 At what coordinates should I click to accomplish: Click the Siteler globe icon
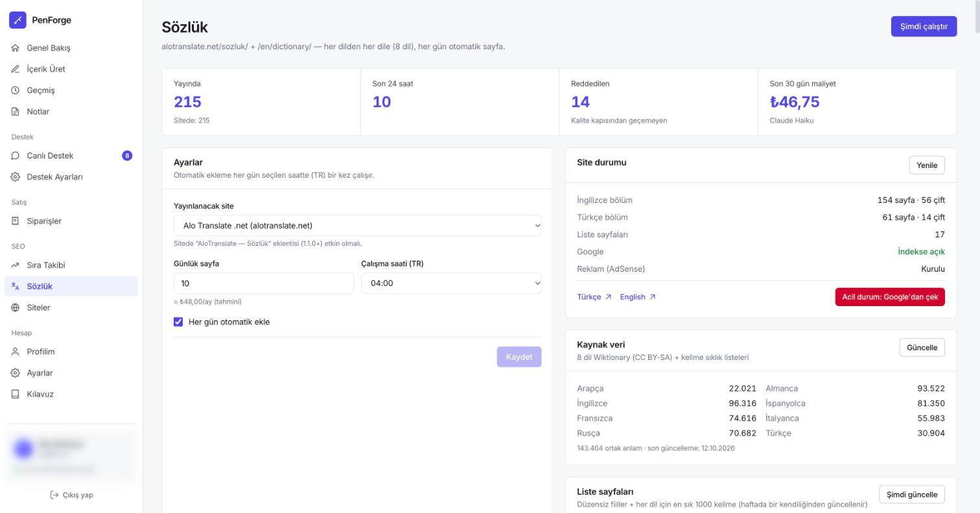16,307
